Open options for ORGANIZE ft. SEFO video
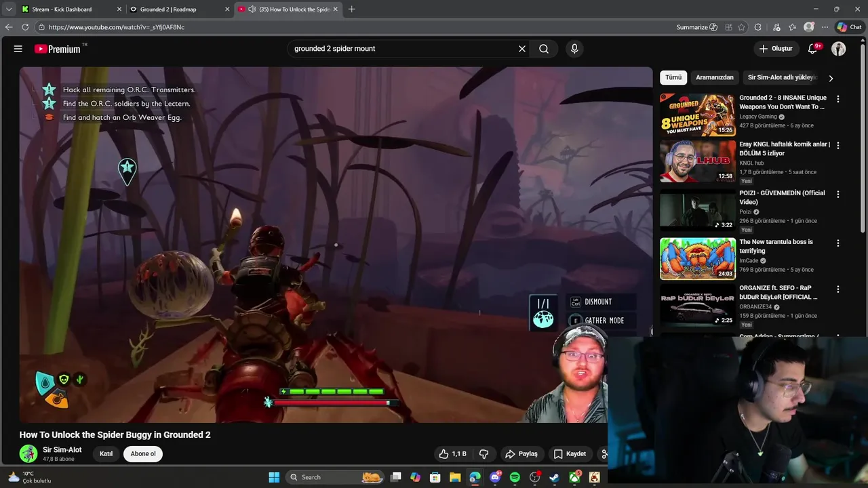Image resolution: width=868 pixels, height=488 pixels. (x=838, y=289)
